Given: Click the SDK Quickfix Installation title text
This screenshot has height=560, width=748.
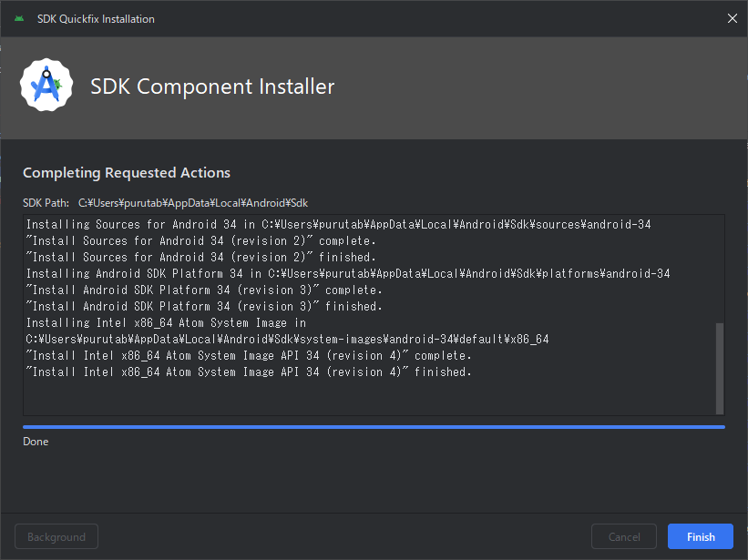Looking at the screenshot, I should click(95, 17).
